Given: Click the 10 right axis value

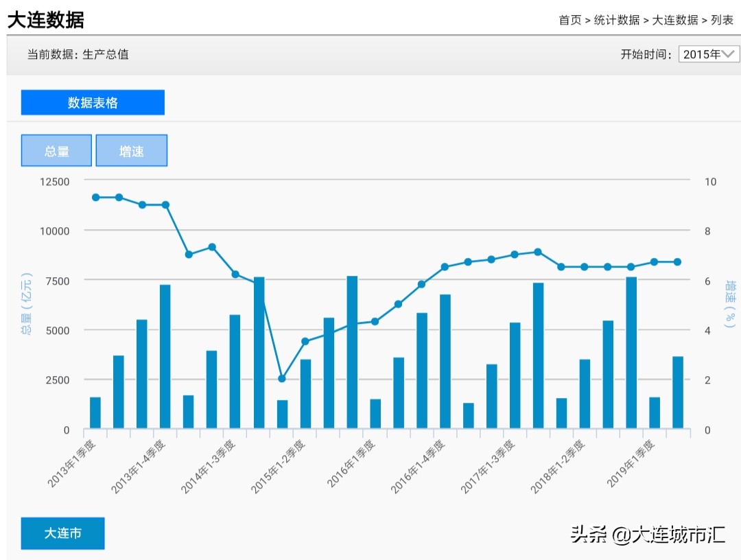Looking at the screenshot, I should pos(710,181).
